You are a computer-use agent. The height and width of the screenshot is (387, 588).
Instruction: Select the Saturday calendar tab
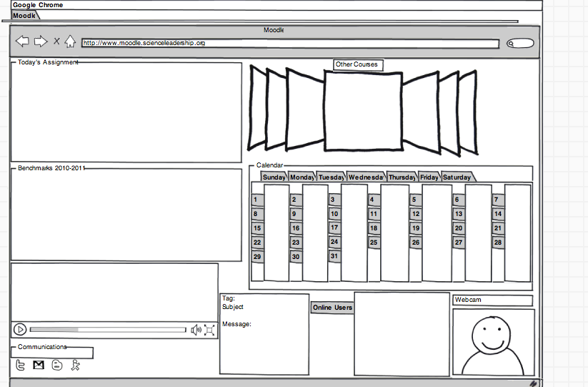pos(457,177)
